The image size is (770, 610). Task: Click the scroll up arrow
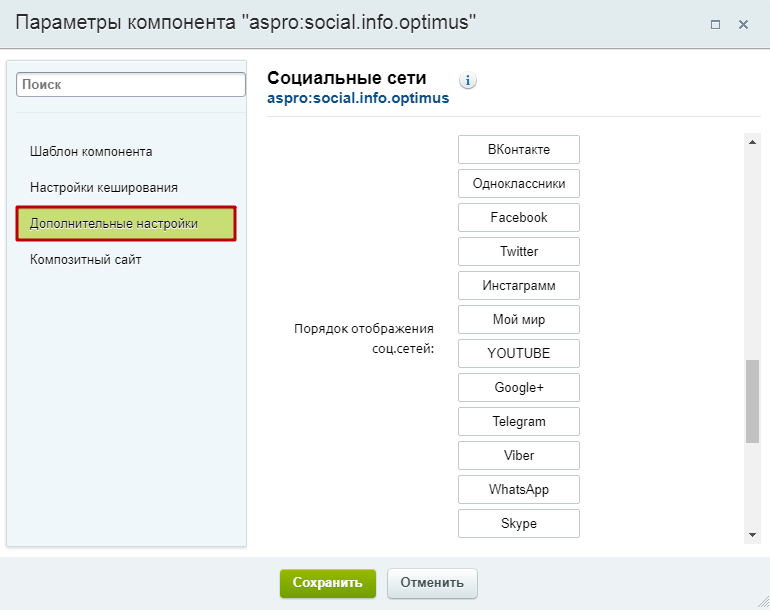click(x=752, y=142)
